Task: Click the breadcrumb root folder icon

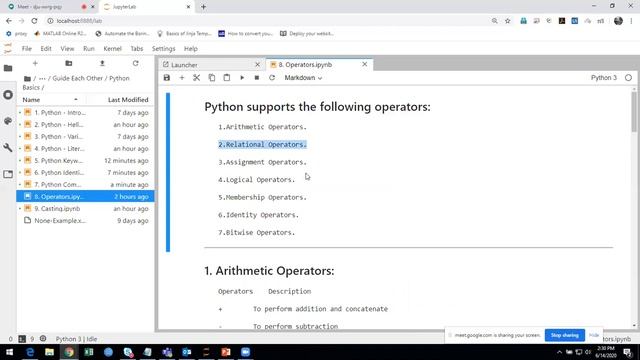Action: pyautogui.click(x=27, y=78)
